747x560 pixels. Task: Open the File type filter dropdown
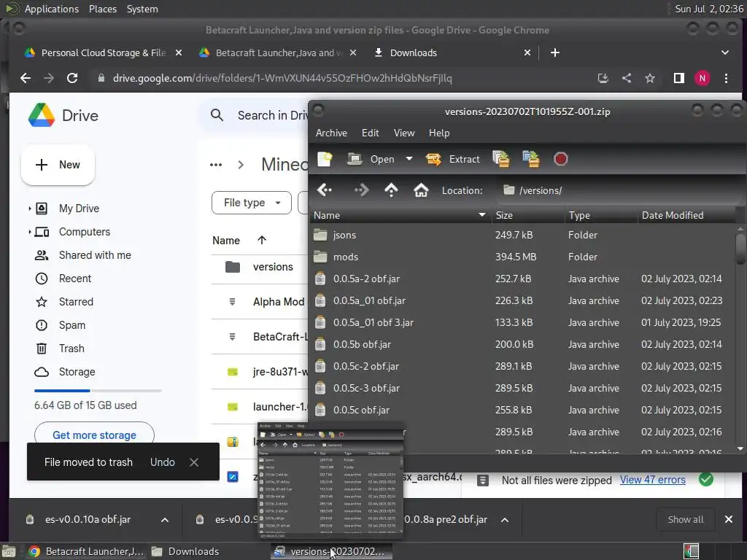pyautogui.click(x=252, y=203)
